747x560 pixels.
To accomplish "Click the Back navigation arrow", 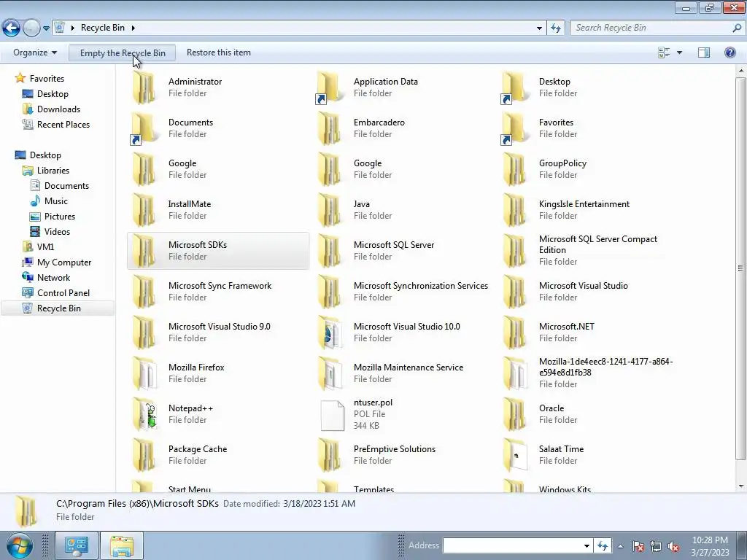I will point(12,28).
